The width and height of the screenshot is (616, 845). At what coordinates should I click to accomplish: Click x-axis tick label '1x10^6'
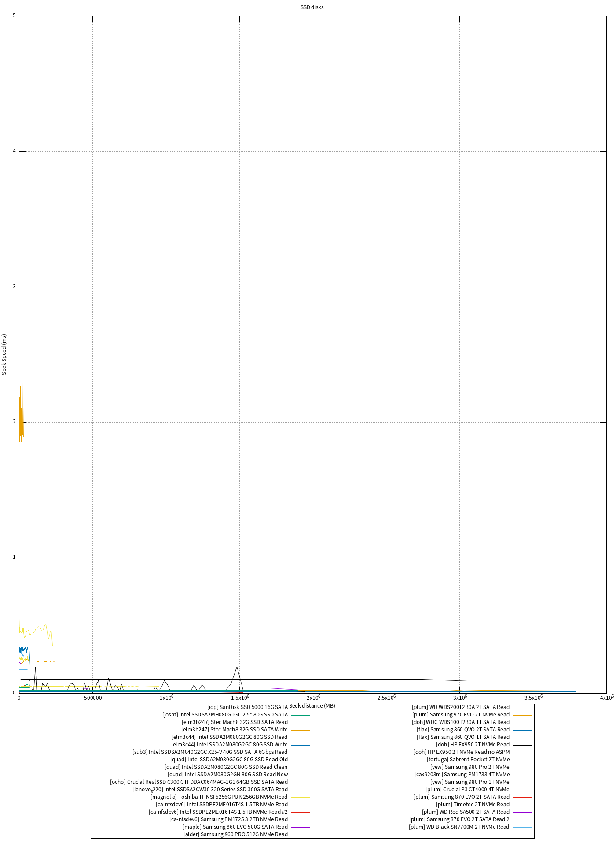166,697
